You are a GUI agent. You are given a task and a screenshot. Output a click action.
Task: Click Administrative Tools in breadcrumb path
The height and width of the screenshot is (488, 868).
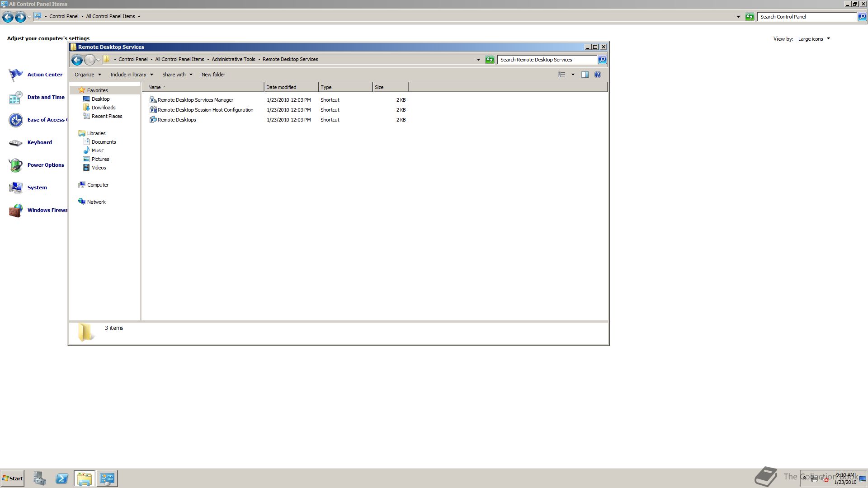[233, 59]
